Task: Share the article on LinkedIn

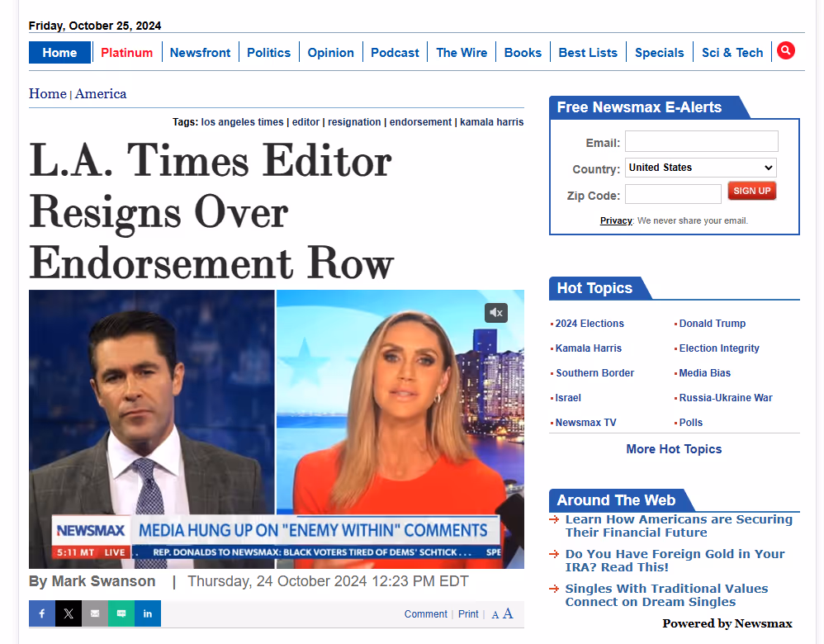Action: 147,613
